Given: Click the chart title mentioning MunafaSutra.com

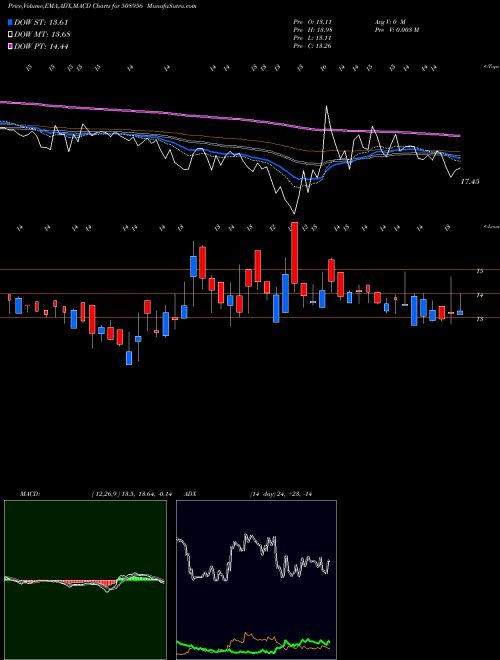Looking at the screenshot, I should click(x=102, y=6).
